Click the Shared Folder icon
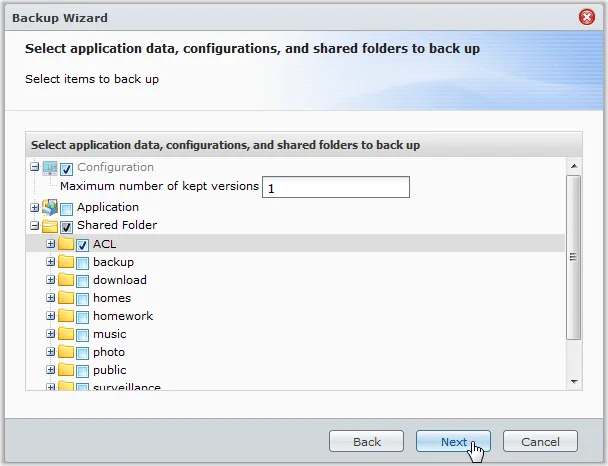The height and width of the screenshot is (466, 608). [x=49, y=226]
